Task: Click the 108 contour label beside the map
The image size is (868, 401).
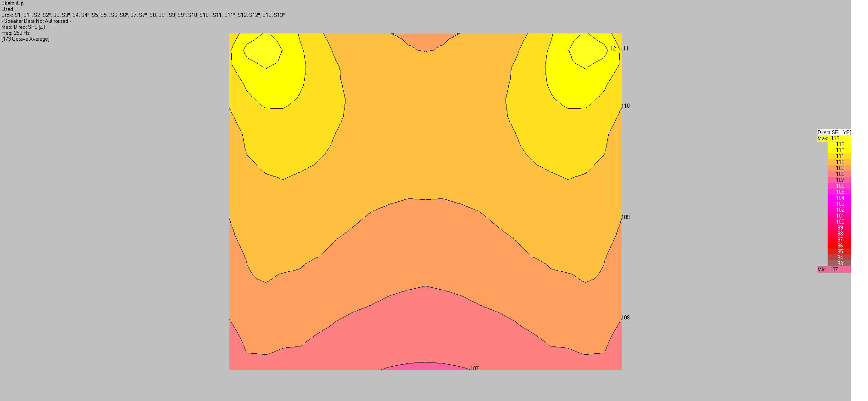Action: (625, 318)
